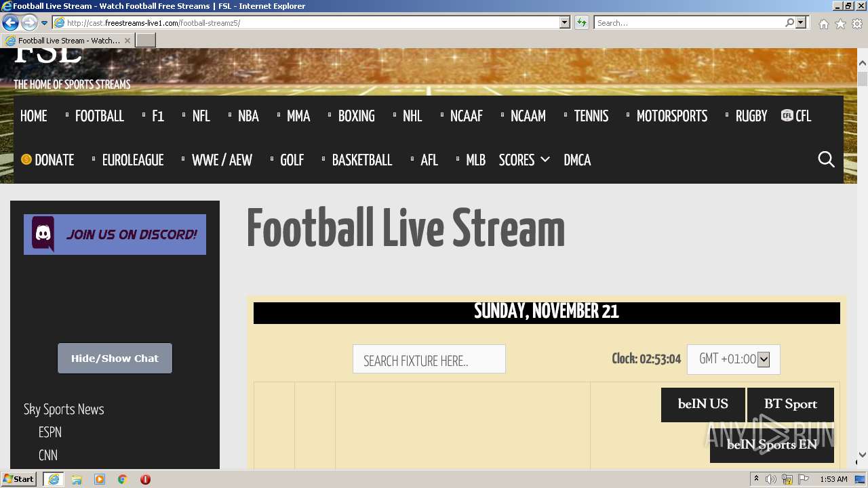868x488 pixels.
Task: Show hidden system tray icons
Action: tap(756, 479)
